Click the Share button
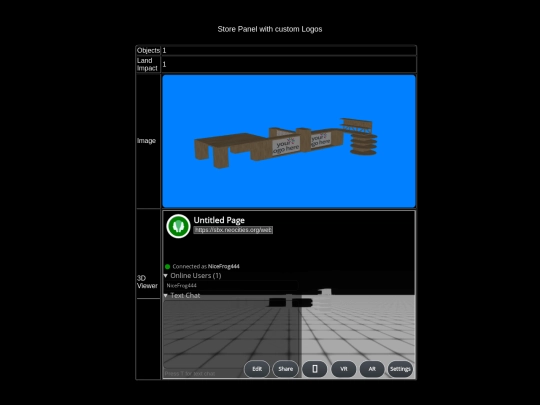The height and width of the screenshot is (405, 540). [285, 369]
